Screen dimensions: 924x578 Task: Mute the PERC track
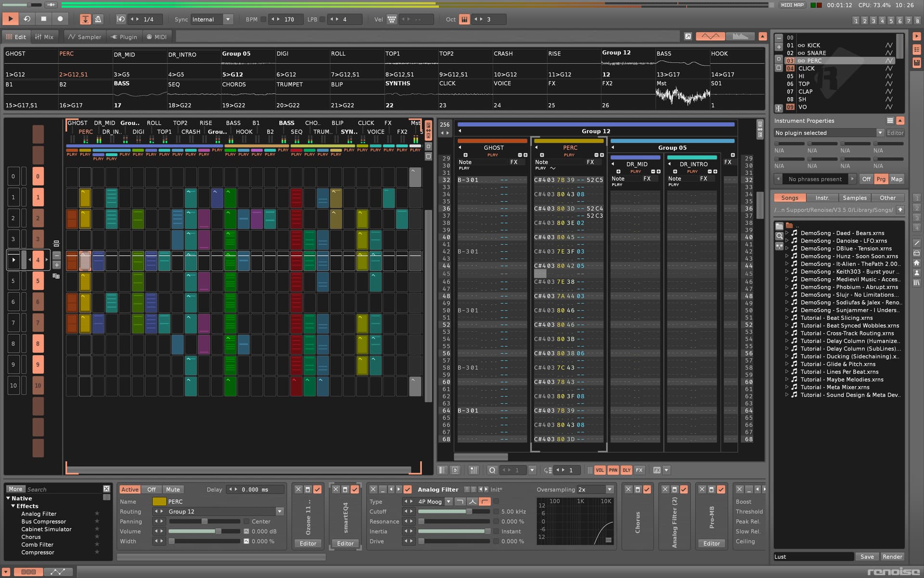coord(172,489)
